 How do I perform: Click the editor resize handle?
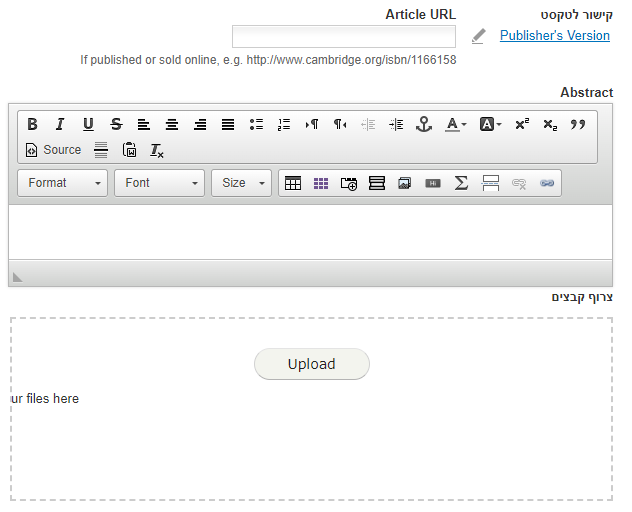(17, 277)
